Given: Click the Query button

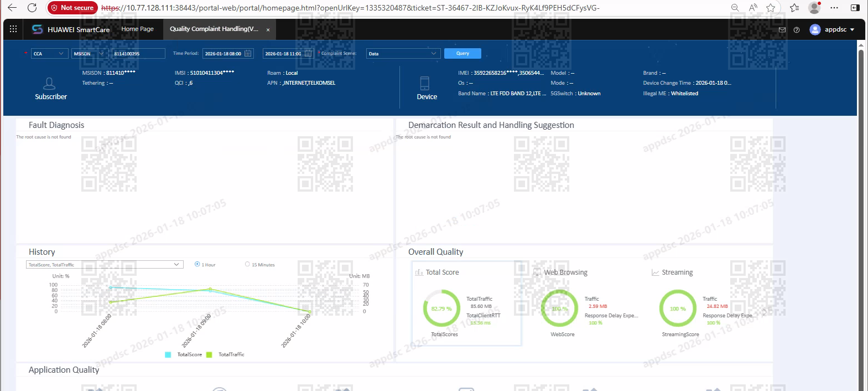Looking at the screenshot, I should (462, 53).
